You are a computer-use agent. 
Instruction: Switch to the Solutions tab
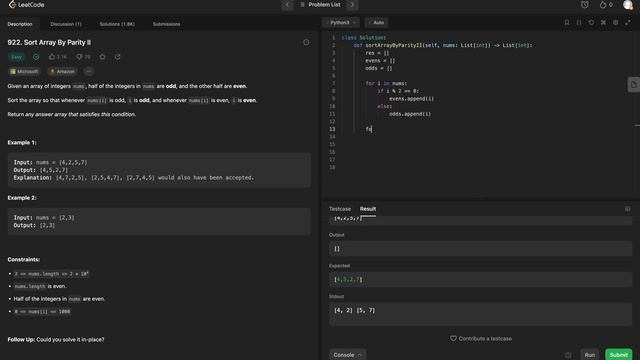point(117,24)
